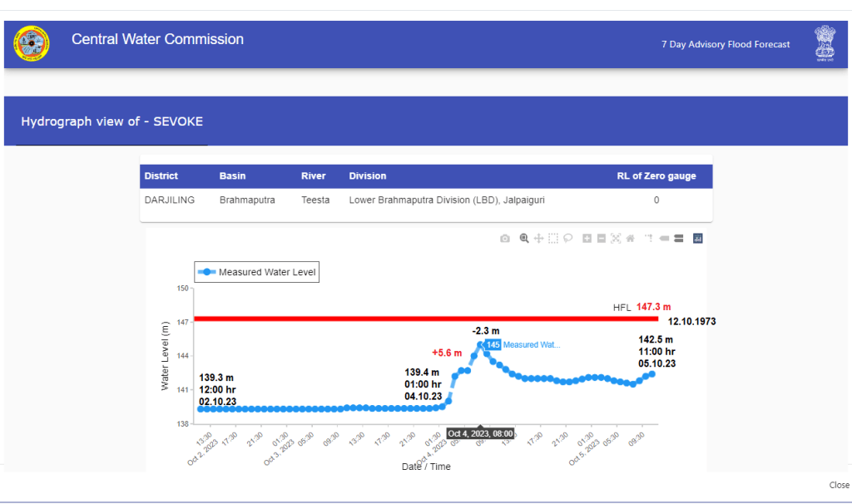Screen dimensions: 852x504
Task: Activate the Lasso Select tool
Action: coord(567,239)
